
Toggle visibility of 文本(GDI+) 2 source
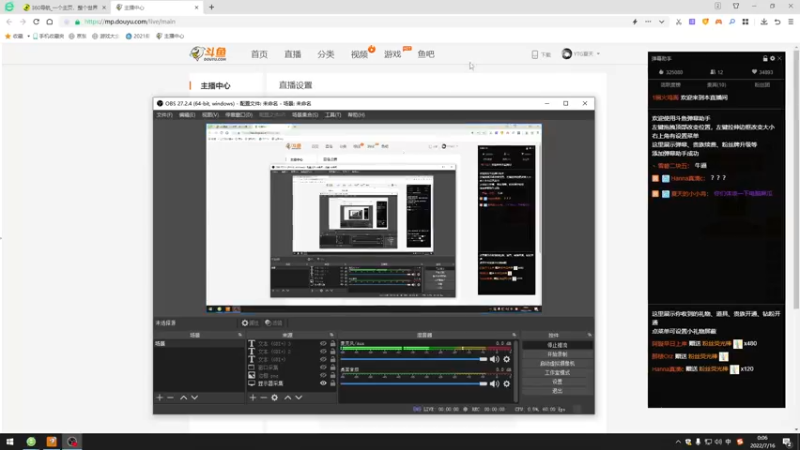pos(323,352)
